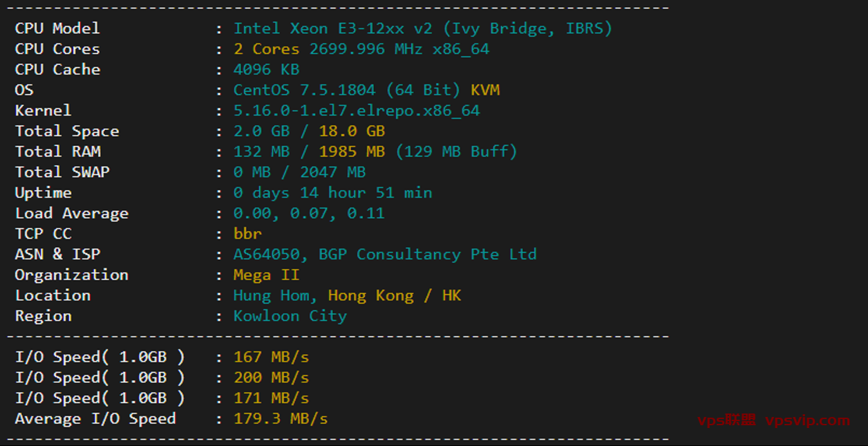The width and height of the screenshot is (868, 446).
Task: Click the 167 MB/s I/O speed result
Action: click(271, 357)
